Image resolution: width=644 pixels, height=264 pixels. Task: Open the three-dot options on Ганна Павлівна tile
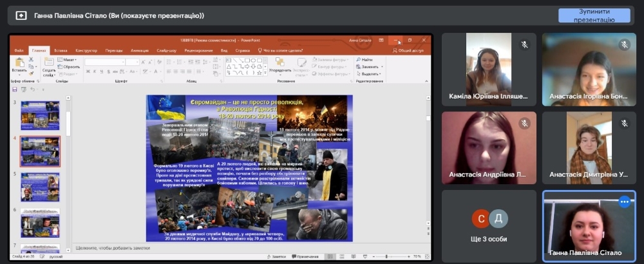[x=623, y=202]
